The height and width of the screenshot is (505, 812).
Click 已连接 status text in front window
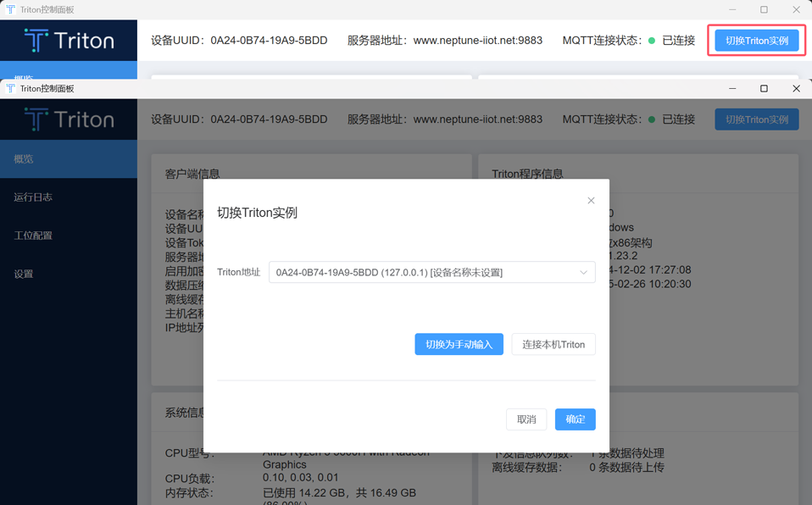click(x=678, y=119)
